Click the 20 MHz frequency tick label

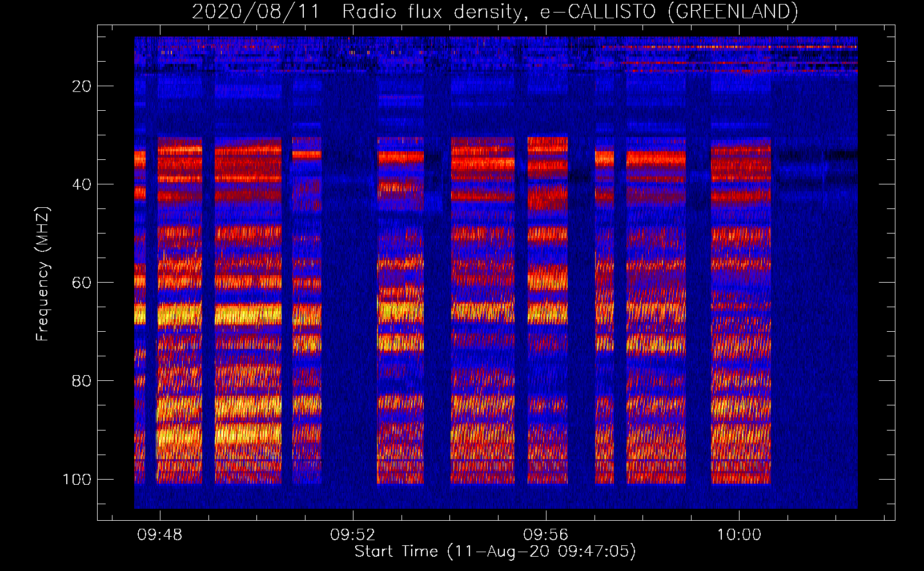[x=82, y=86]
